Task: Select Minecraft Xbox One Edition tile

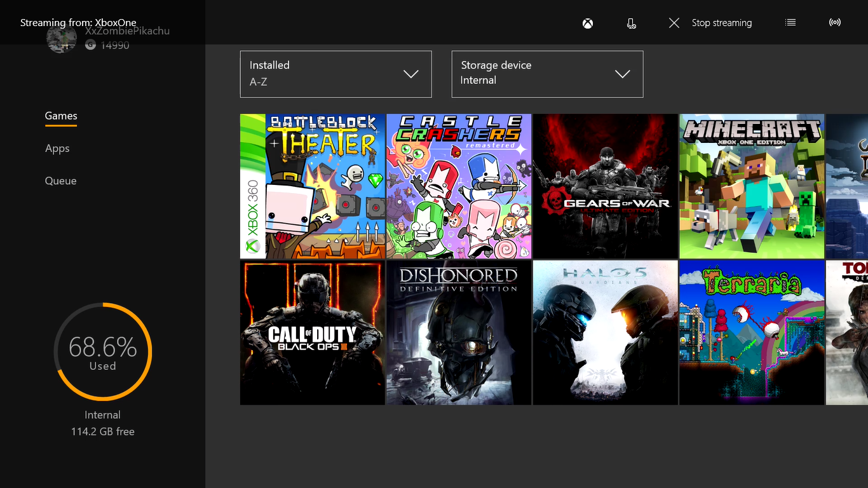Action: coord(752,186)
